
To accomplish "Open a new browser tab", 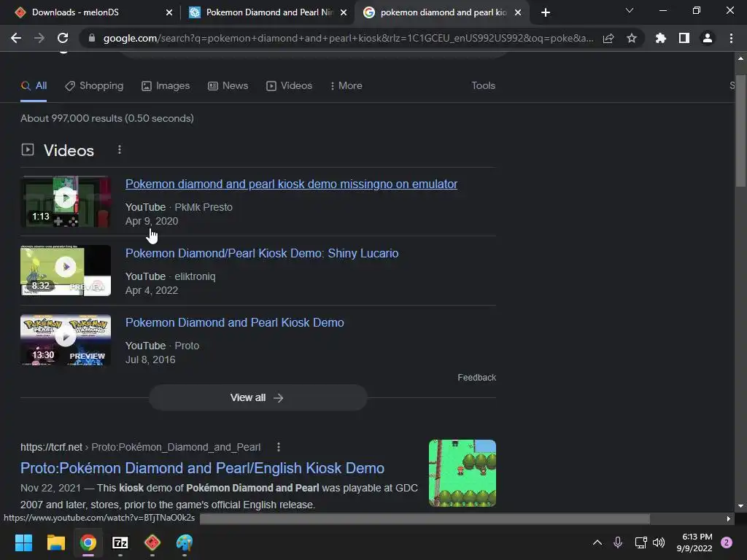I will [x=546, y=12].
